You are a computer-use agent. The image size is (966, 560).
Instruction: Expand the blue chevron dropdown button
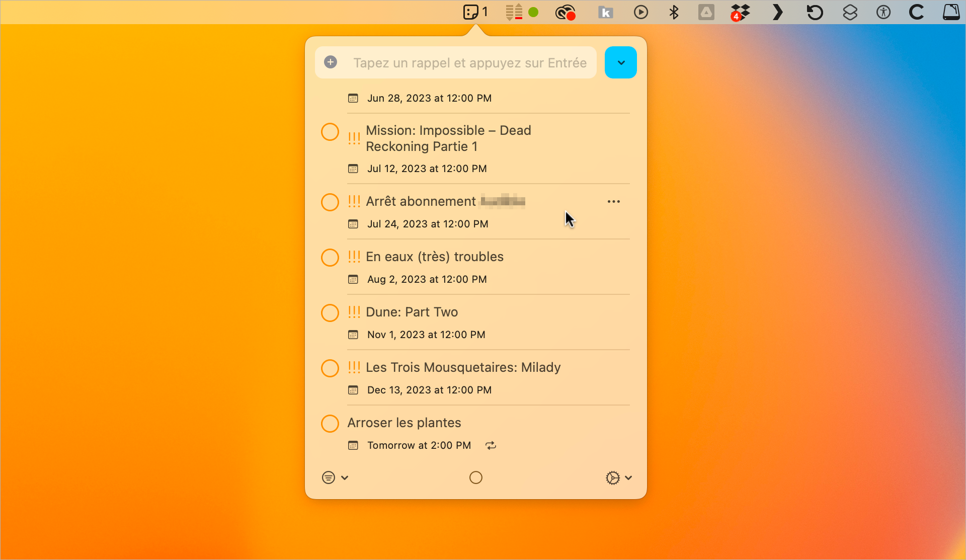[620, 62]
